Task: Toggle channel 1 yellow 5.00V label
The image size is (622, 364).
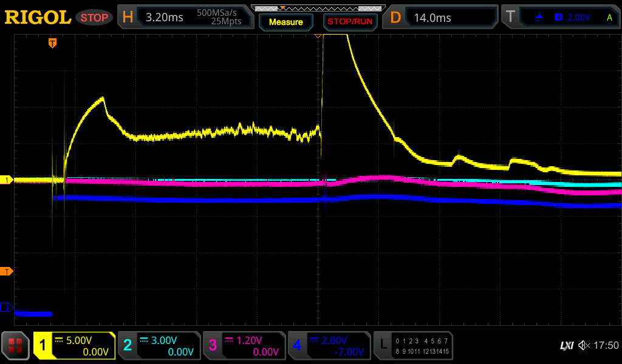Action: (x=74, y=346)
